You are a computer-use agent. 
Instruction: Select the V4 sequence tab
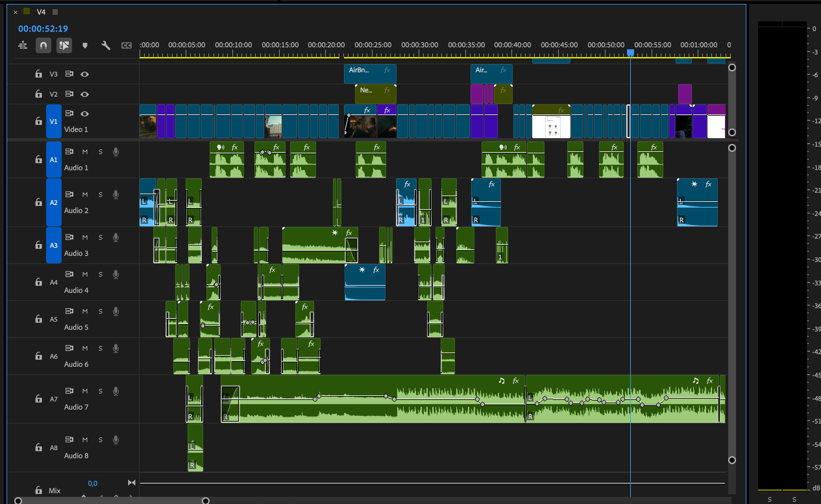(41, 12)
